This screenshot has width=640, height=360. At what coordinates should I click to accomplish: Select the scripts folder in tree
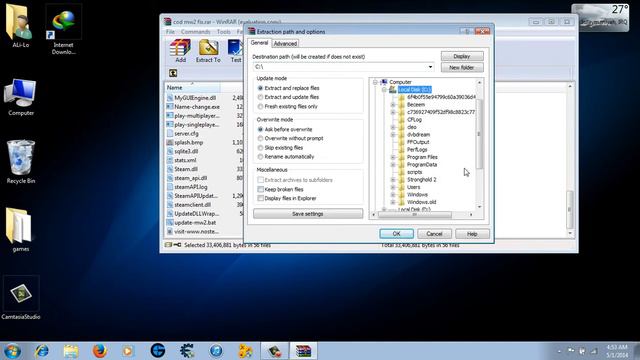click(415, 172)
